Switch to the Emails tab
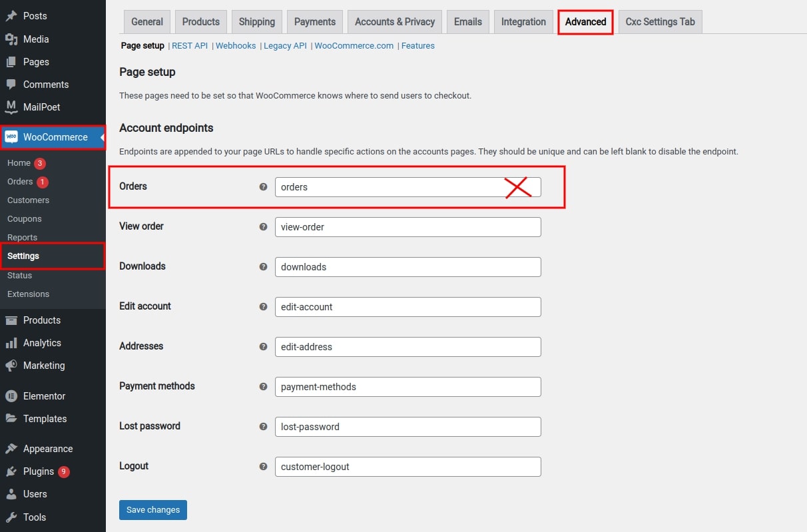The width and height of the screenshot is (807, 532). 467,21
